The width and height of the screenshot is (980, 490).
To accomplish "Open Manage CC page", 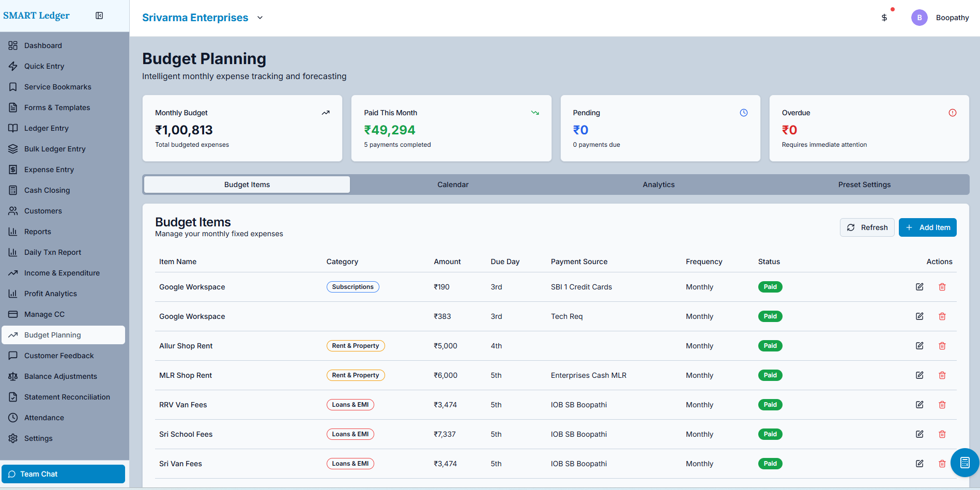I will point(63,314).
